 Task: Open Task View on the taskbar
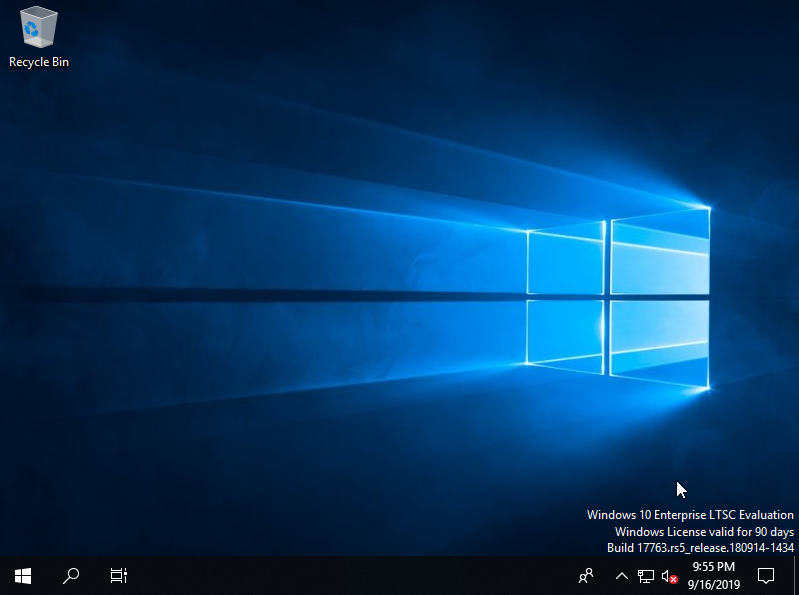click(x=119, y=576)
